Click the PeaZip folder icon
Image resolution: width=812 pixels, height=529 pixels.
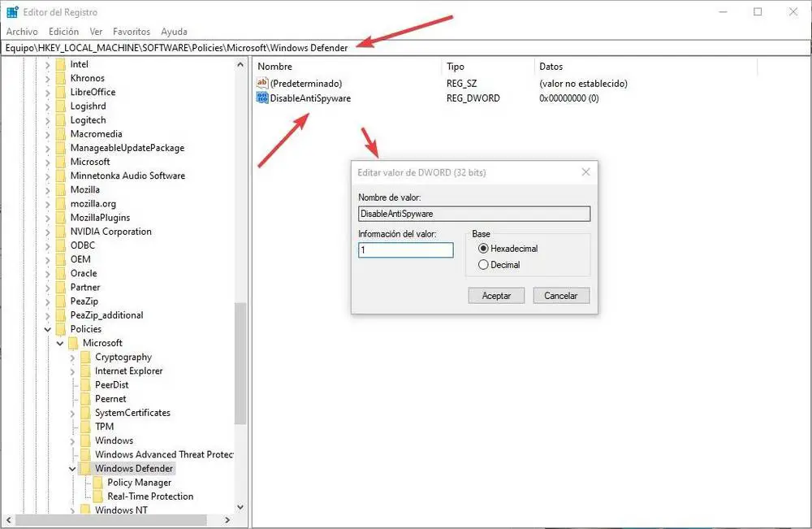coord(61,301)
